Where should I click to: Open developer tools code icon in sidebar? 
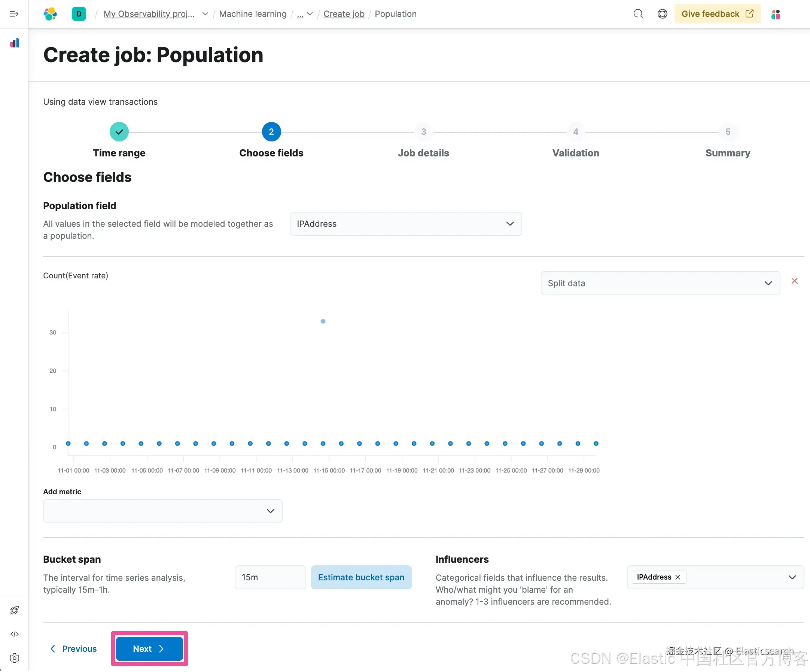point(15,635)
